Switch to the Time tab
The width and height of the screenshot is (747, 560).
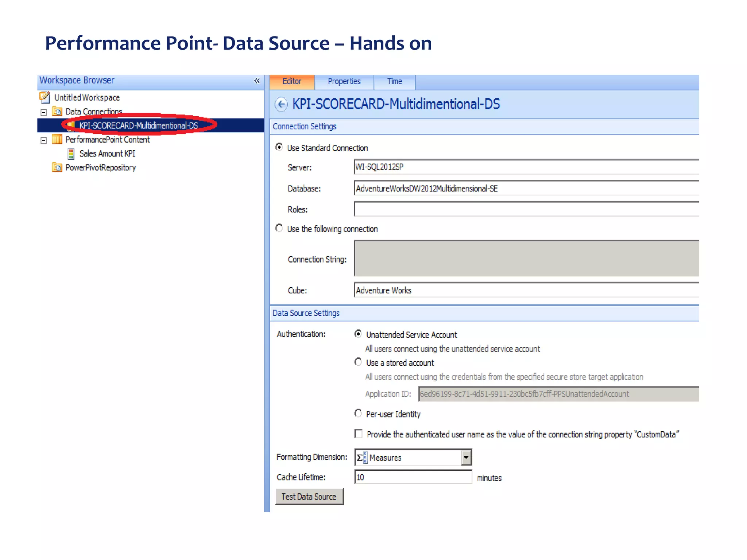[x=395, y=82]
